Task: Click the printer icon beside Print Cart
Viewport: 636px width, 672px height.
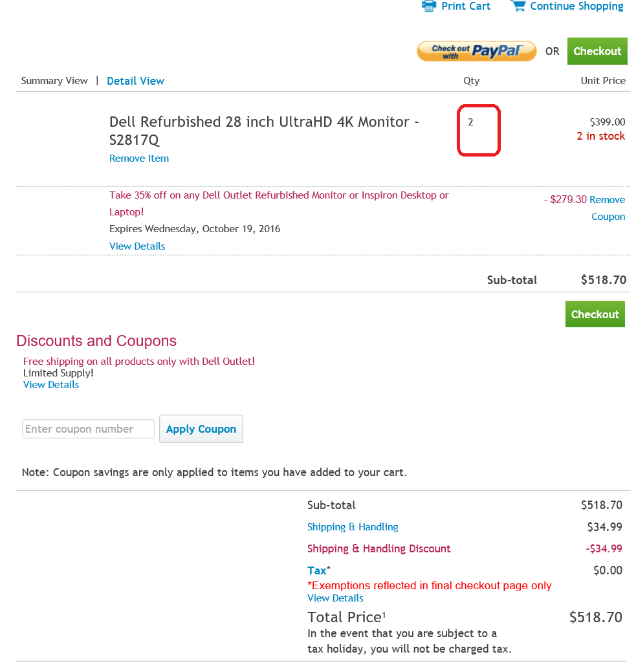Action: (x=429, y=6)
